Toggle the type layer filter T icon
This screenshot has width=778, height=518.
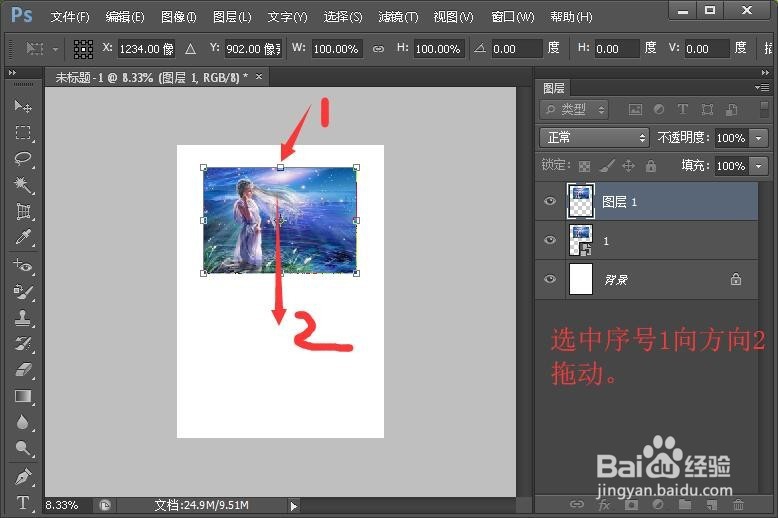pos(683,109)
